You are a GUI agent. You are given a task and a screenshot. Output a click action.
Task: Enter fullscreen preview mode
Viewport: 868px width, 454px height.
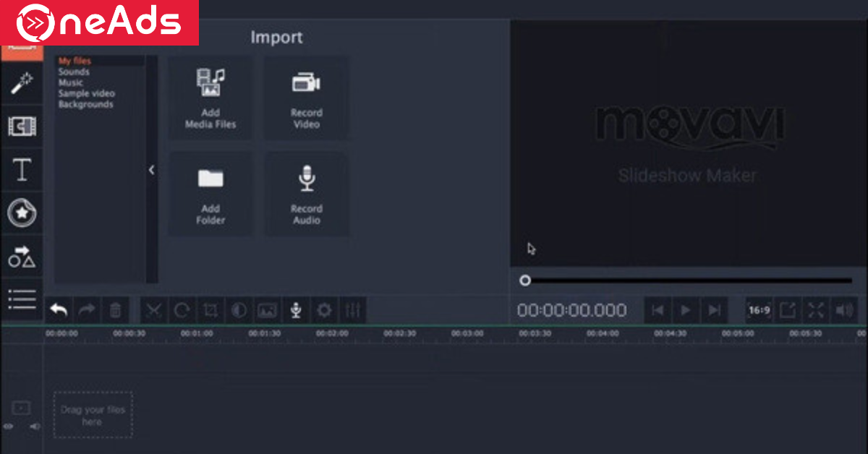(816, 311)
